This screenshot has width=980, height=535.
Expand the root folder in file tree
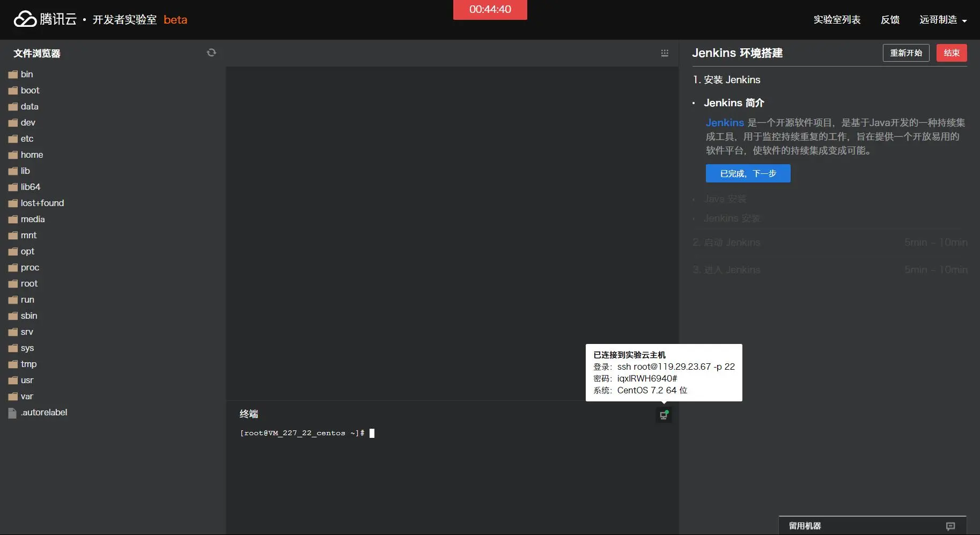29,283
